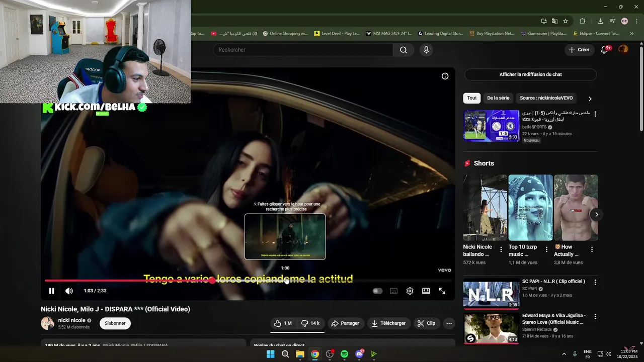This screenshot has width=644, height=362.
Task: Click the Créer button
Action: (x=579, y=50)
